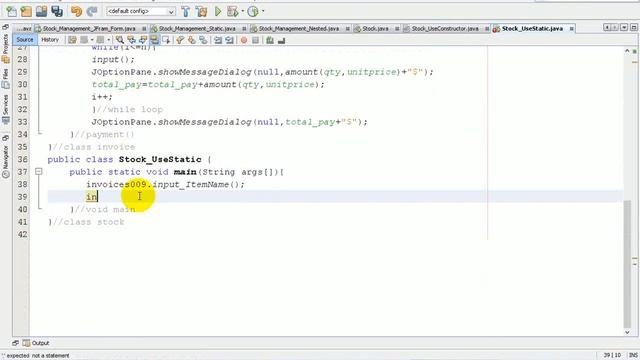Click Shift Line Right icon
The width and height of the screenshot is (640, 360).
point(229,40)
